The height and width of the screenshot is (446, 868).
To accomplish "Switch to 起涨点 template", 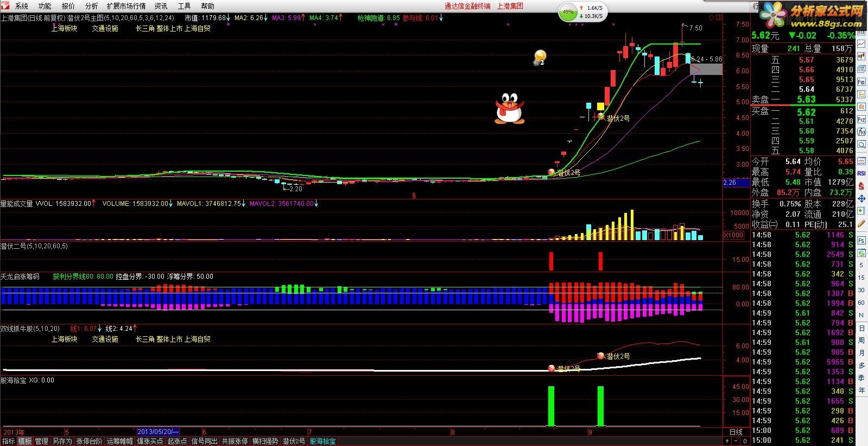I will [177, 441].
